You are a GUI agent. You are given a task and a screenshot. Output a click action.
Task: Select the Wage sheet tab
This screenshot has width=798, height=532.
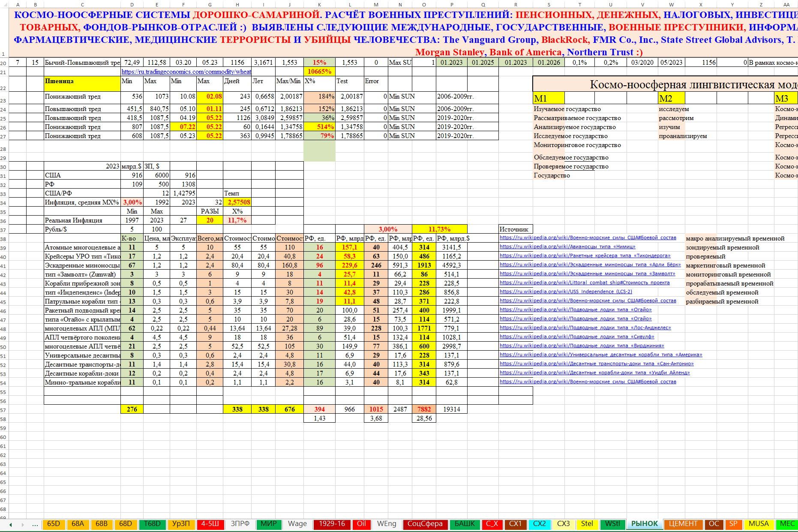(297, 524)
